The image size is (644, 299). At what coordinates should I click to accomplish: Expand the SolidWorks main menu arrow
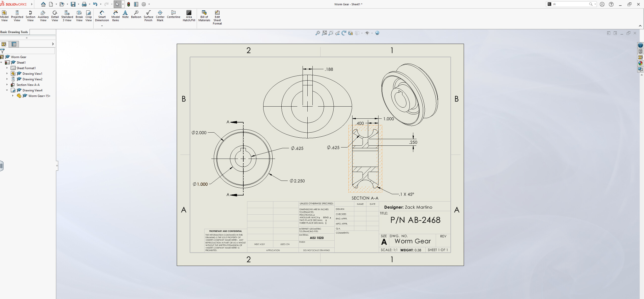pos(32,4)
